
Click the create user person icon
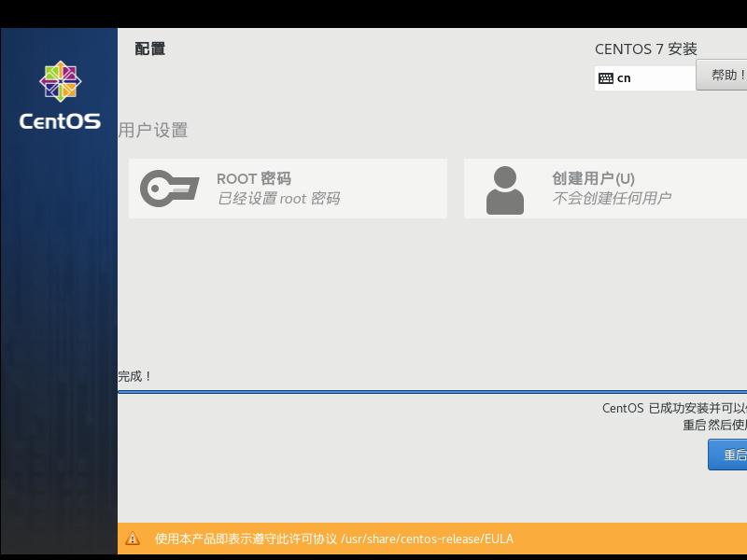click(x=505, y=189)
